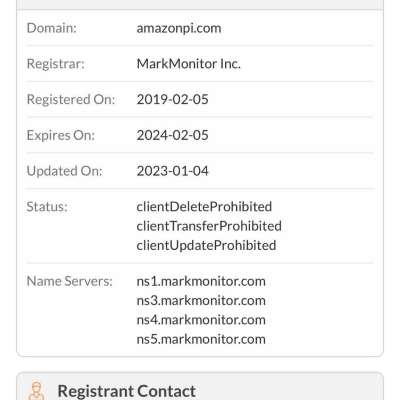Click the clientUpdateProhibited status entry
This screenshot has height=400, width=400.
click(x=206, y=245)
